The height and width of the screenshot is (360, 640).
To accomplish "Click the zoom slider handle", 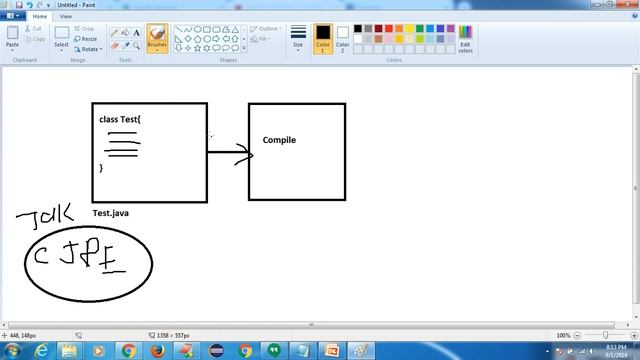I will pyautogui.click(x=605, y=335).
